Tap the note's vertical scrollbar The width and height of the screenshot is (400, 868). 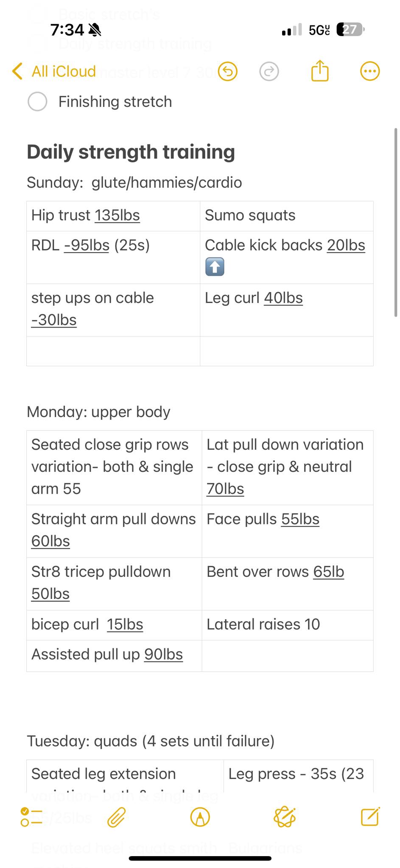coord(396,222)
